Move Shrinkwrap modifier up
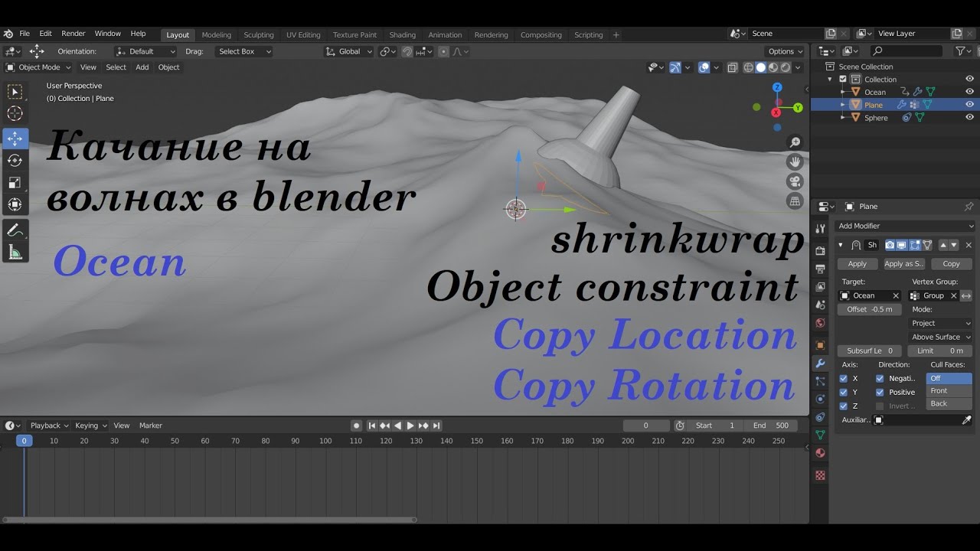This screenshot has height=551, width=980. pyautogui.click(x=943, y=245)
